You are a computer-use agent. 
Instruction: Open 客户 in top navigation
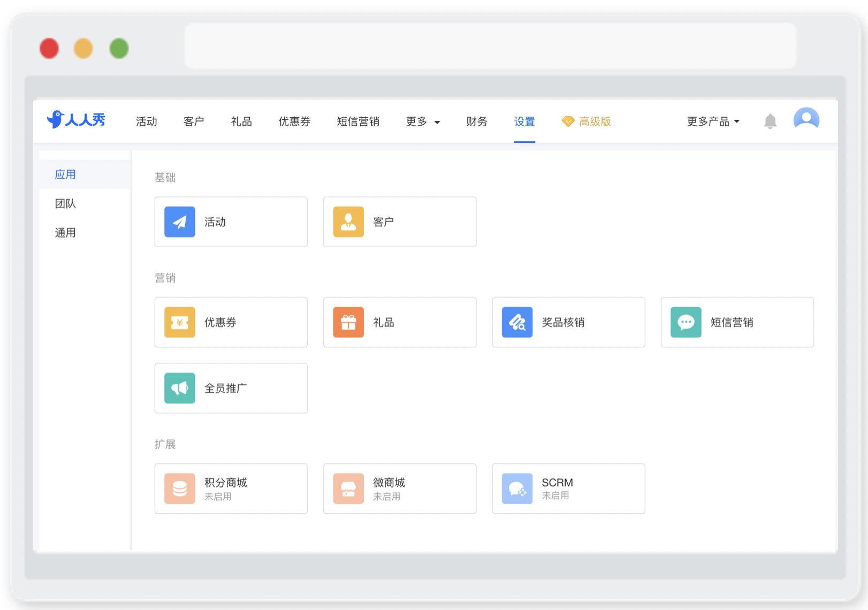(x=194, y=122)
